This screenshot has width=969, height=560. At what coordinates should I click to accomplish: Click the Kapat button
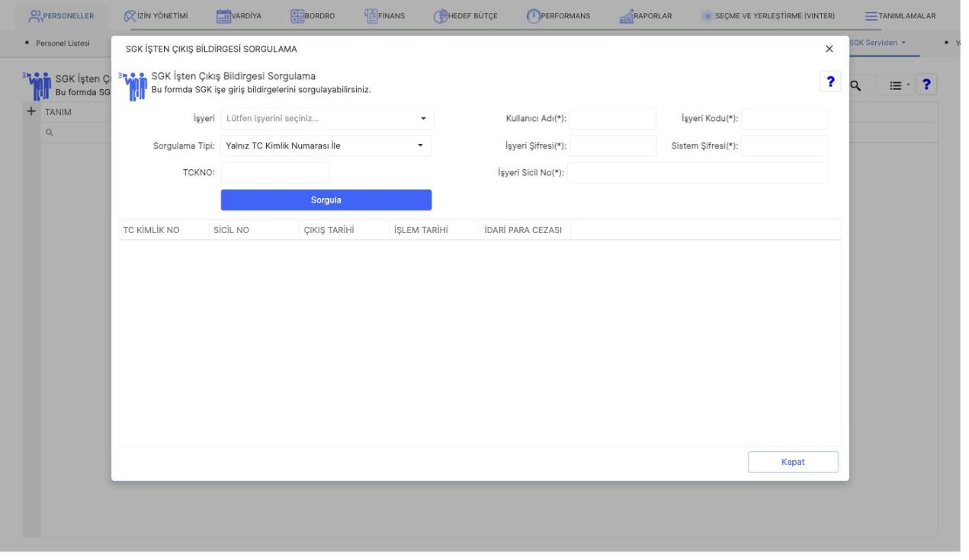[793, 462]
